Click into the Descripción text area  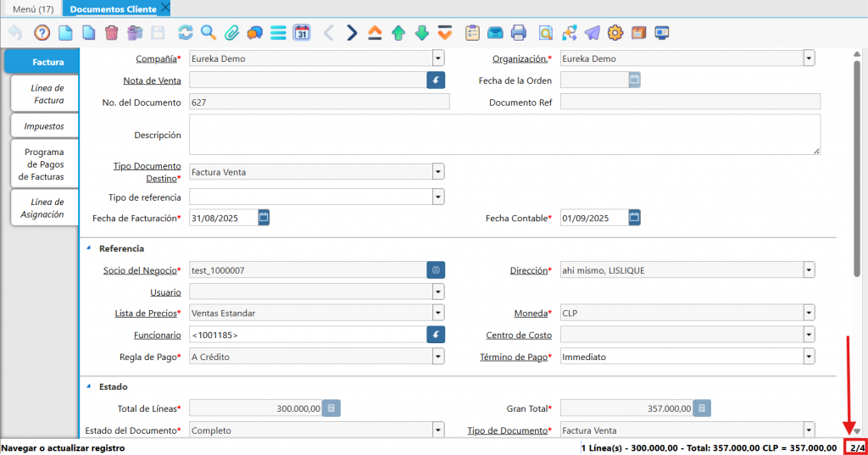coord(504,135)
